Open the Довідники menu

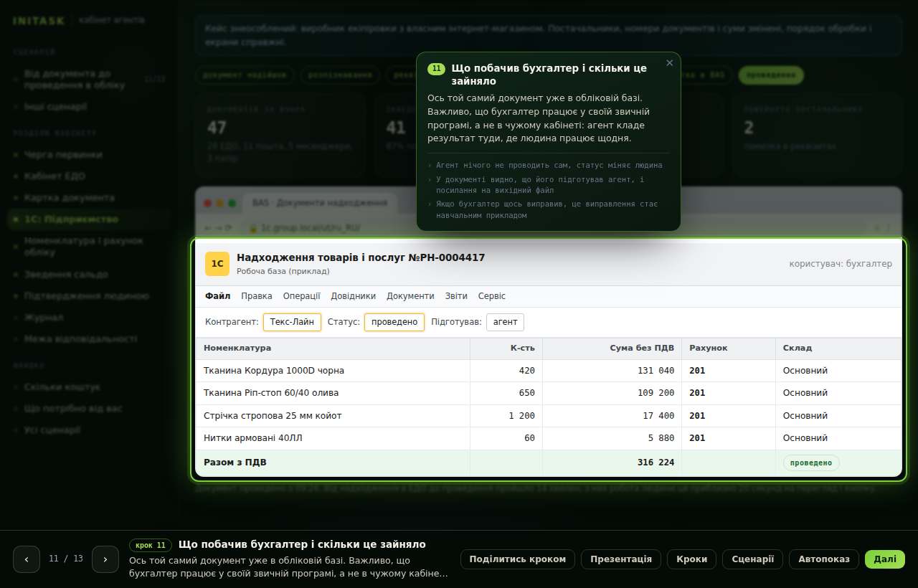coord(354,296)
